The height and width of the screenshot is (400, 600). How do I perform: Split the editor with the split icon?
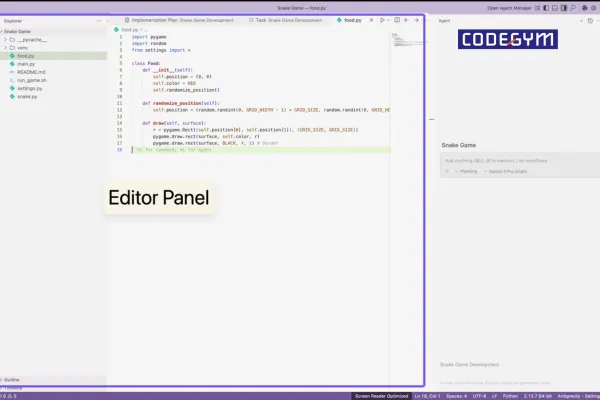tap(397, 20)
